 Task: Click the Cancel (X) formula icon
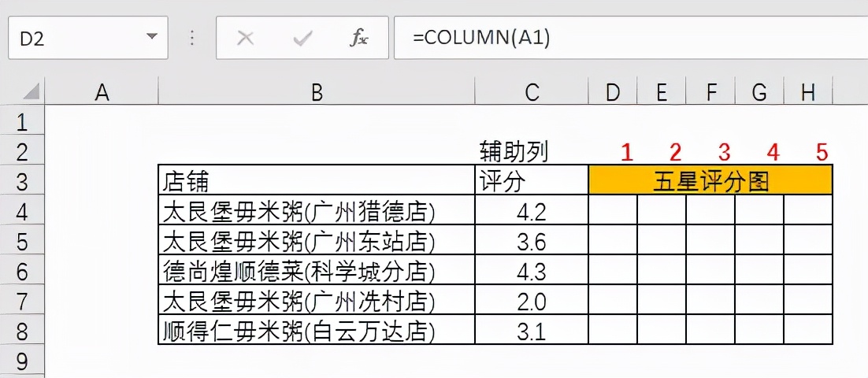click(x=245, y=38)
